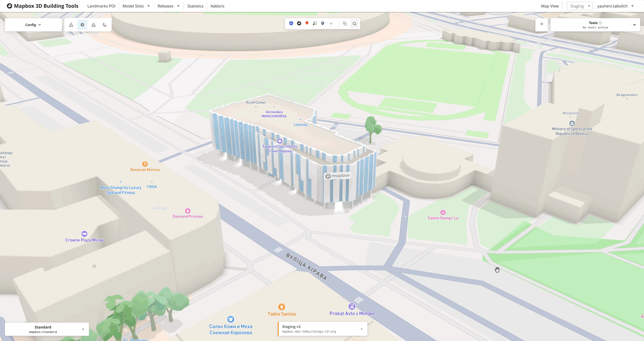The height and width of the screenshot is (341, 644).
Task: Click the FREM map label
Action: click(152, 187)
